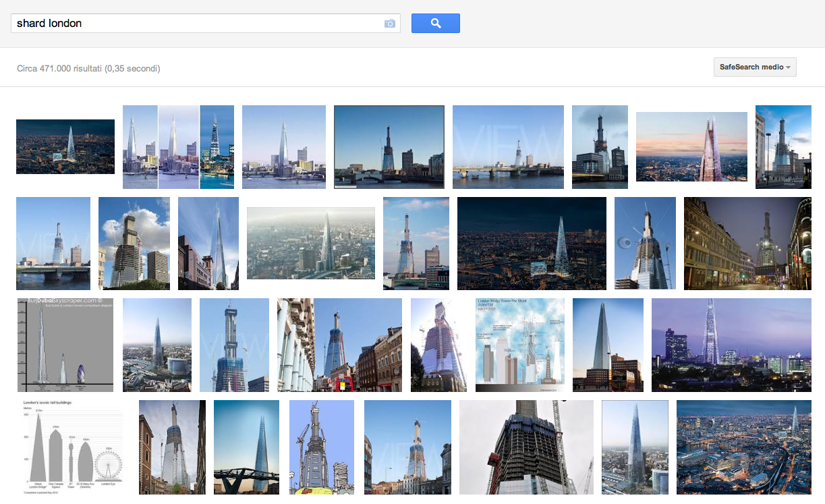Viewport: 825px width, 504px height.
Task: Click the blue magnifier search button
Action: tap(436, 24)
